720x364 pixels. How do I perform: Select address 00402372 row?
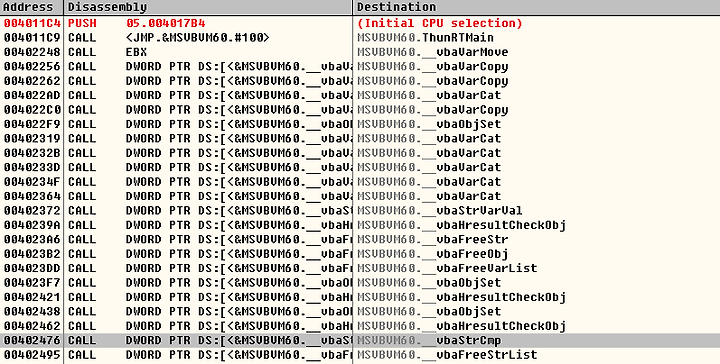32,210
